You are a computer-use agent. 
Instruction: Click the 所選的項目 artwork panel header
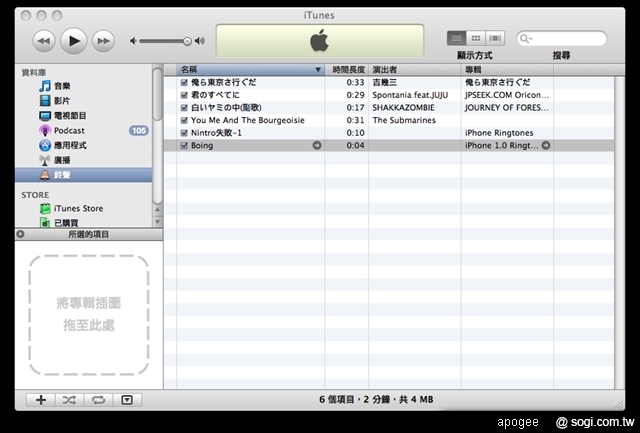[89, 234]
